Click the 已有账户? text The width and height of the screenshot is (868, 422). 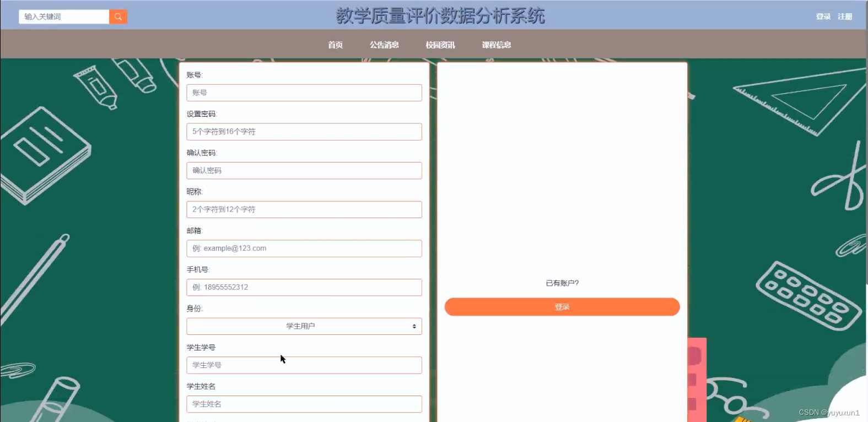(562, 283)
